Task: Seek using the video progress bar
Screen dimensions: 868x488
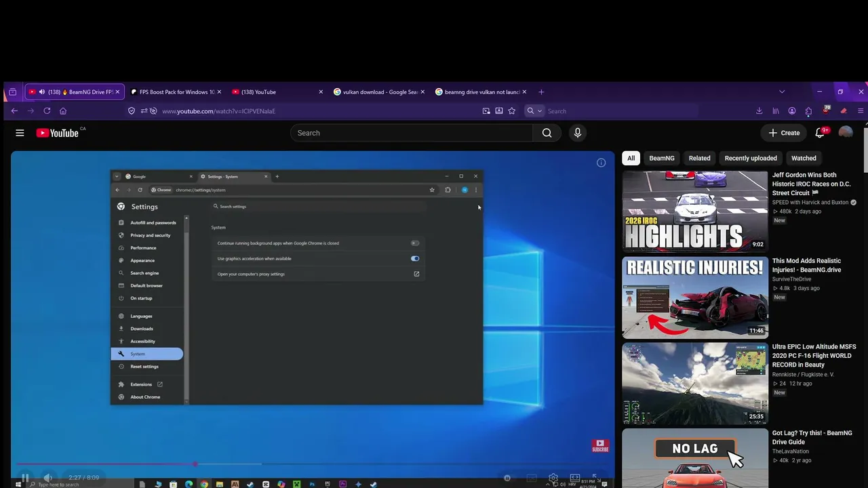Action: [x=313, y=464]
